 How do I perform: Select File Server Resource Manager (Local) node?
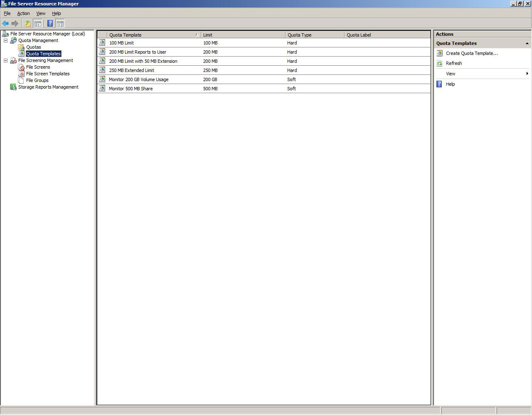click(47, 34)
